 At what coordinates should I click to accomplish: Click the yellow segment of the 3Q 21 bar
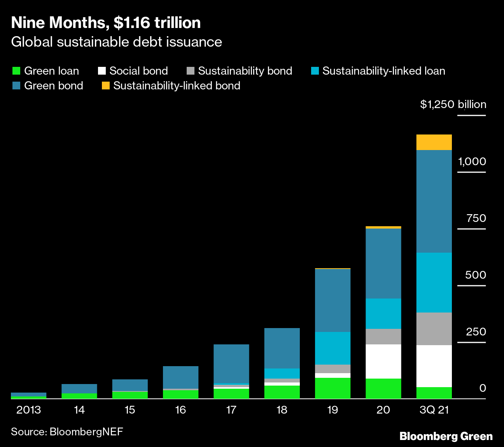click(x=434, y=142)
